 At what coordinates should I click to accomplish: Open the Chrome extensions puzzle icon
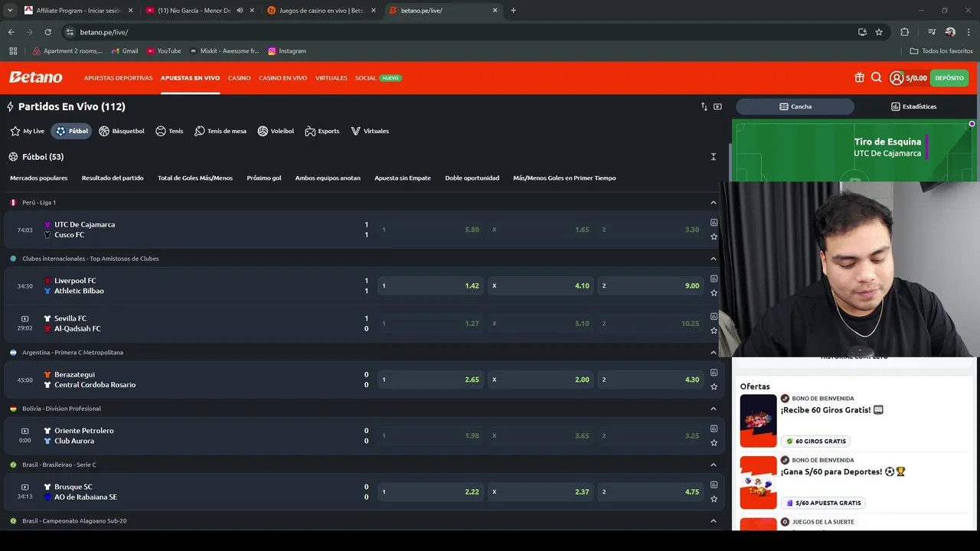click(904, 32)
